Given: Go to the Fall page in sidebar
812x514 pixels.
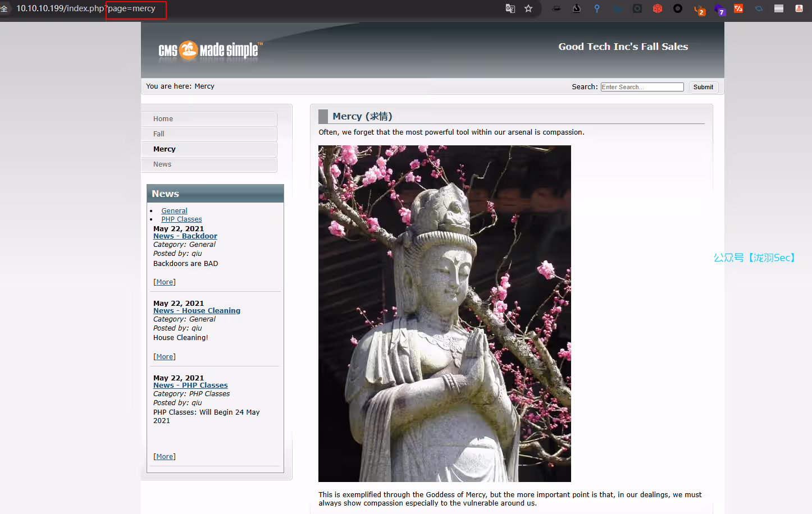Looking at the screenshot, I should pyautogui.click(x=159, y=134).
